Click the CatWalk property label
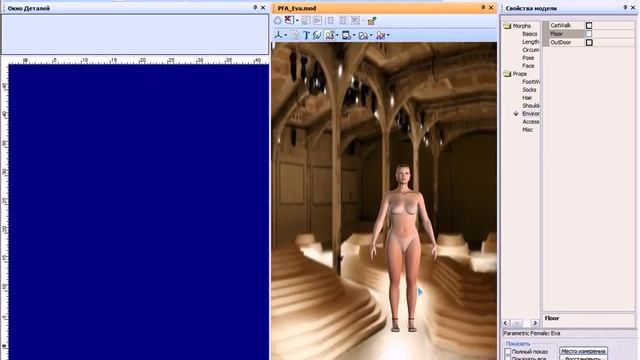The height and width of the screenshot is (360, 640). pyautogui.click(x=560, y=25)
